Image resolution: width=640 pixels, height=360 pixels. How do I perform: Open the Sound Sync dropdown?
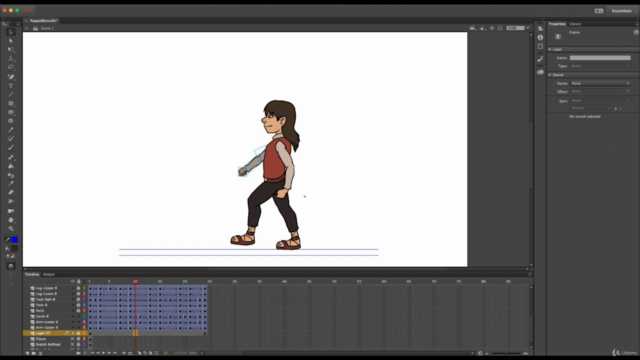[x=600, y=100]
